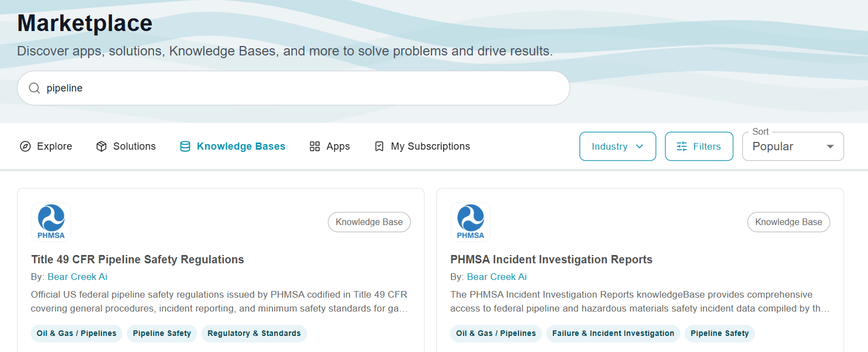This screenshot has width=868, height=352.
Task: Open Title 49 CFR Pipeline Safety Regulations
Action: (137, 259)
